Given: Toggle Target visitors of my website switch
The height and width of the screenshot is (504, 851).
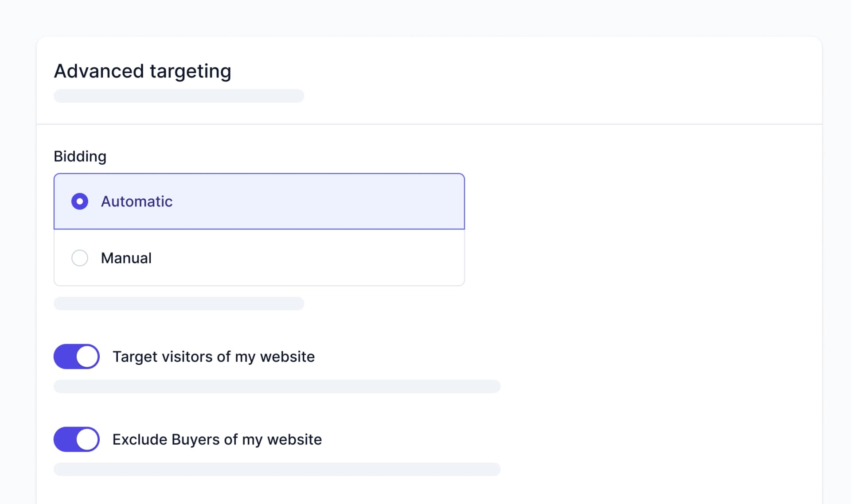Looking at the screenshot, I should click(77, 357).
